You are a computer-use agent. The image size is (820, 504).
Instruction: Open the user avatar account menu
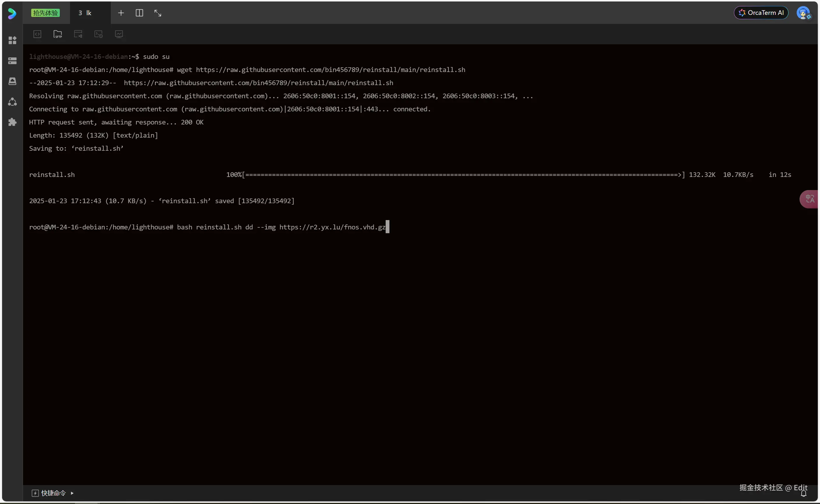point(803,13)
